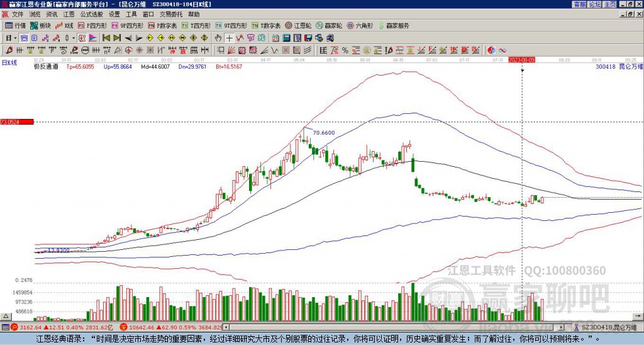Click the 客服 customer service button
The width and height of the screenshot is (644, 345).
point(579,4)
